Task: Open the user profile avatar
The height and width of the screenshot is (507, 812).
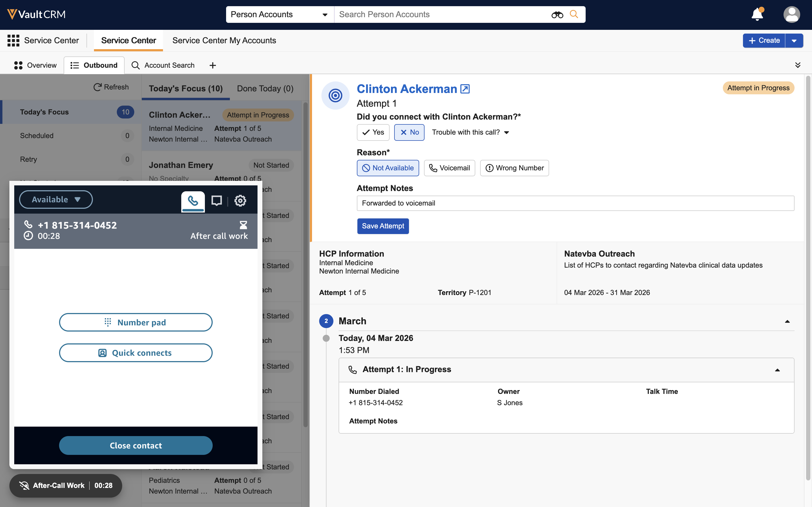Action: click(x=791, y=15)
